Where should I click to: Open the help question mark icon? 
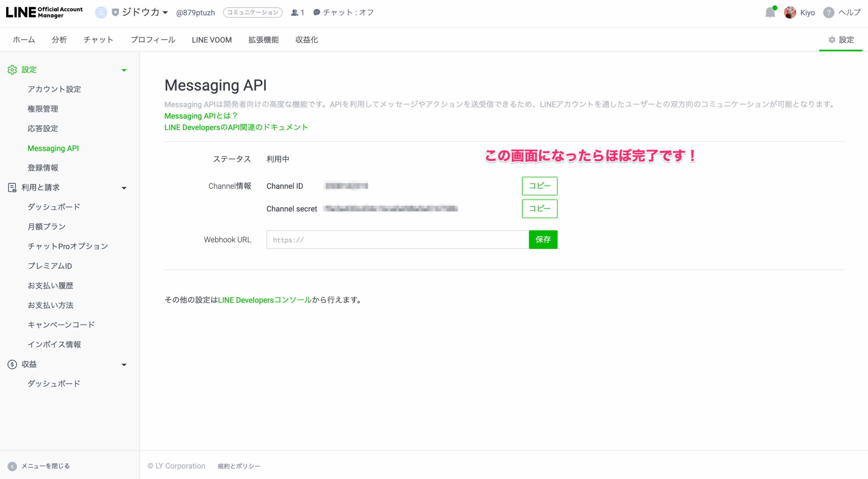(x=828, y=13)
